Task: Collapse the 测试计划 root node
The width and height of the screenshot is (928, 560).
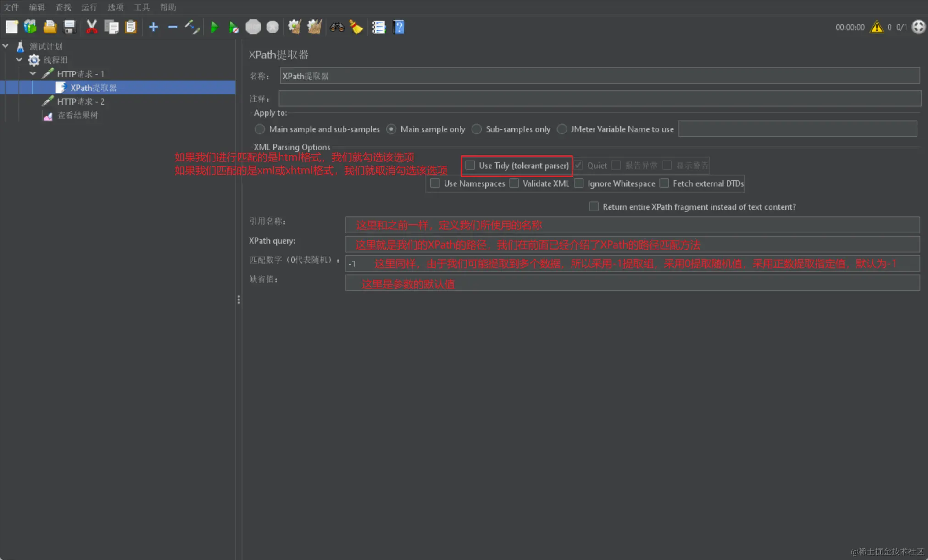Action: pyautogui.click(x=6, y=46)
